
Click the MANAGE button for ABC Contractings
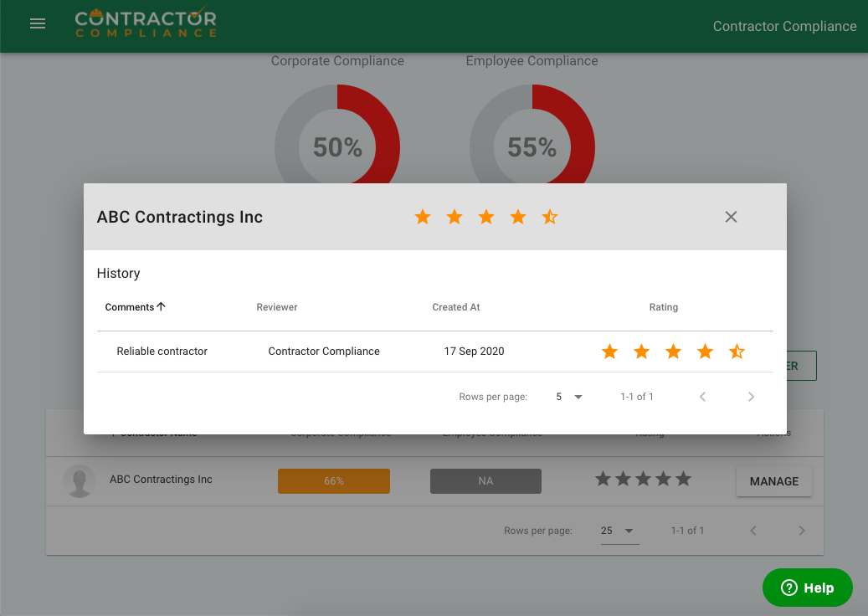(773, 481)
